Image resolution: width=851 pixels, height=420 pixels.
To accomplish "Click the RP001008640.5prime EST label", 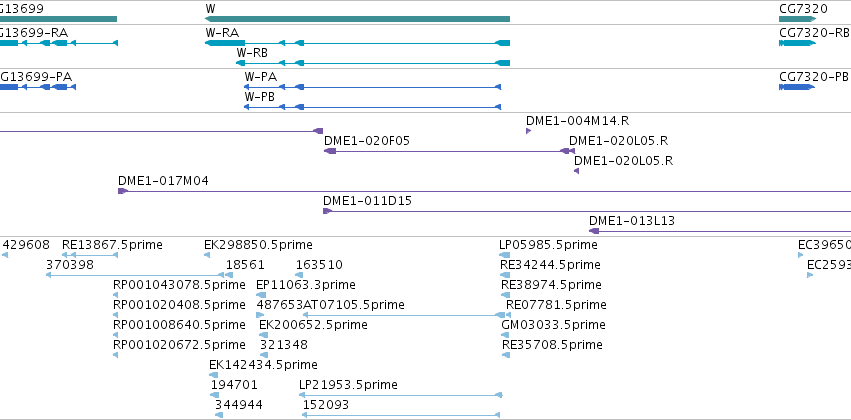I will click(180, 326).
